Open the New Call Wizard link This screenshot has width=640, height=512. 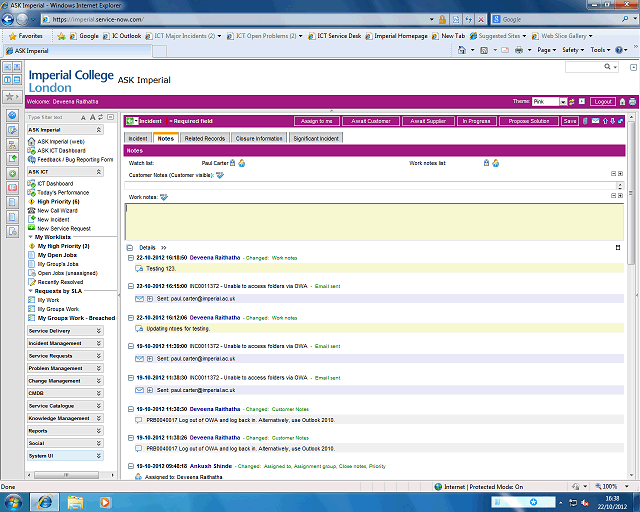click(60, 211)
